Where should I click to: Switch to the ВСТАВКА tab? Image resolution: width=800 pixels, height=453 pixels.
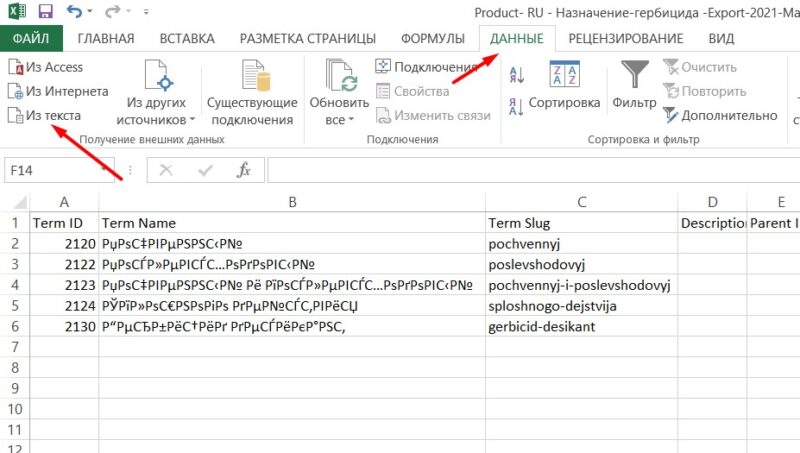pyautogui.click(x=187, y=39)
